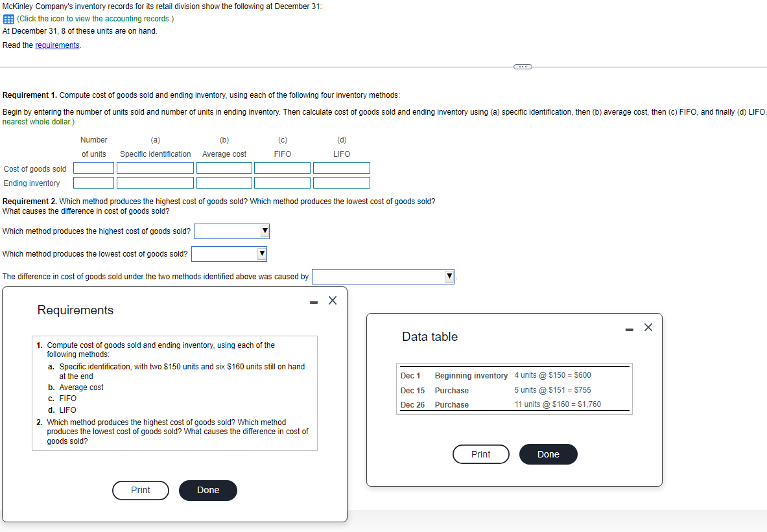Select Cost of goods sold Specific identification field
The width and height of the screenshot is (767, 532).
(155, 168)
